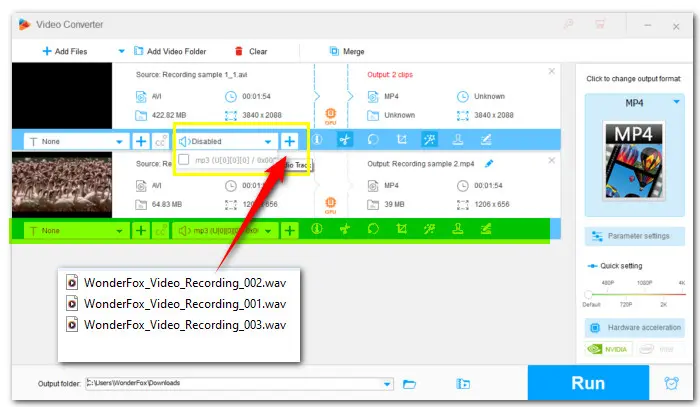This screenshot has height=407, width=700.
Task: Click the MP4 format image
Action: tap(634, 161)
